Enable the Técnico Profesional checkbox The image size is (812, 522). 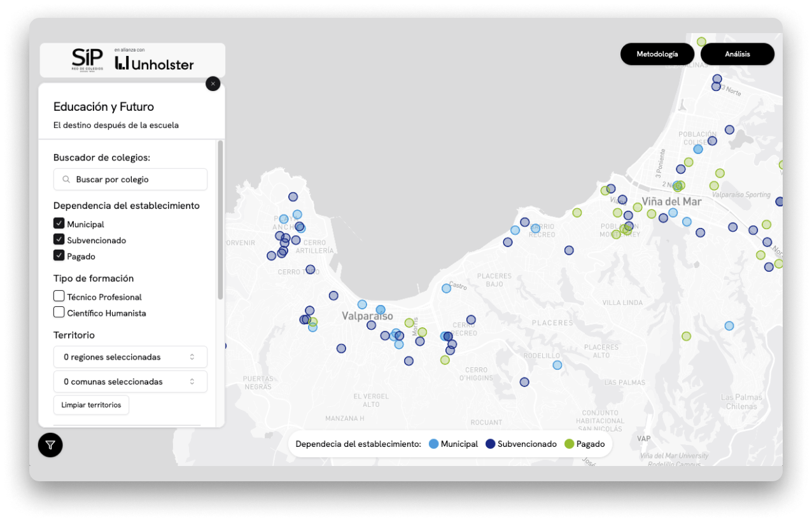point(59,296)
